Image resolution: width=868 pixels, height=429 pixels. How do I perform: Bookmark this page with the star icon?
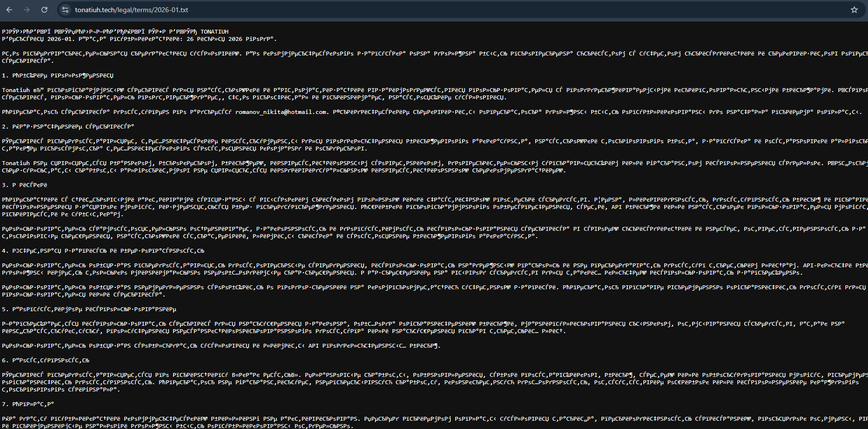tap(854, 10)
